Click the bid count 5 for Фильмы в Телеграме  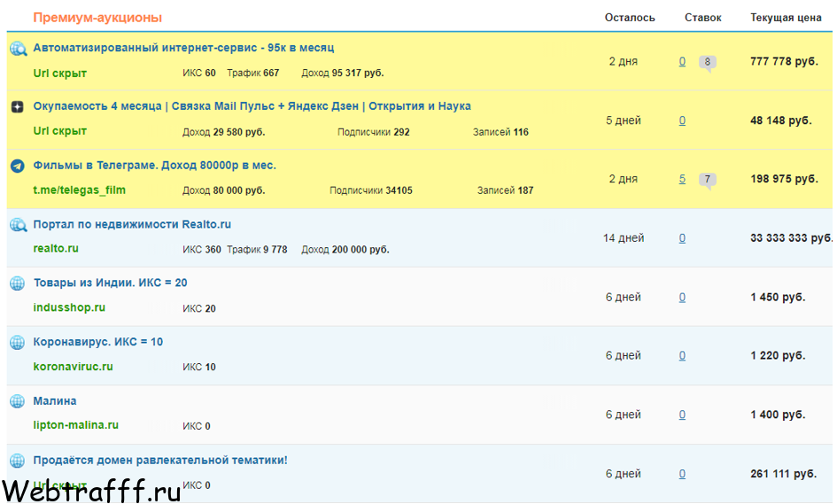point(682,180)
